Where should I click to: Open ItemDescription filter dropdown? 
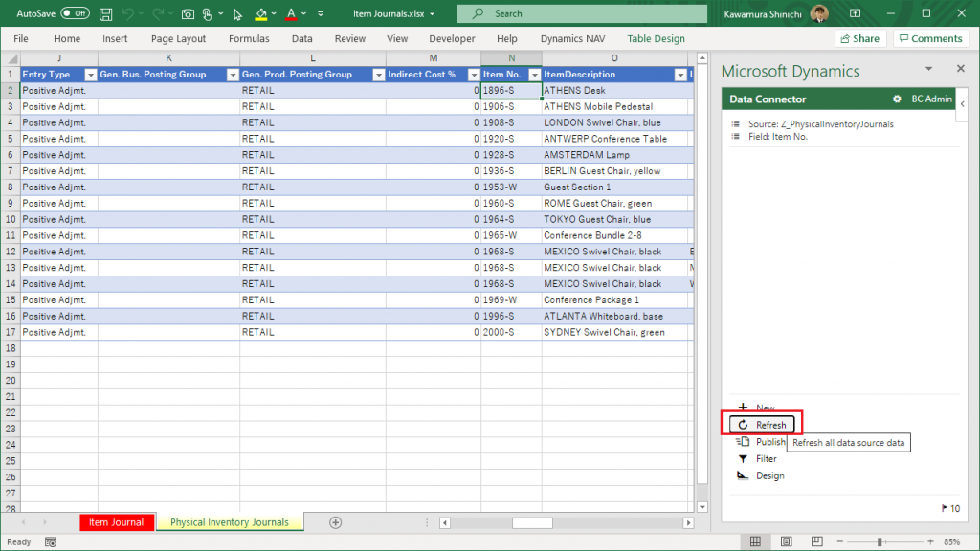click(x=680, y=75)
